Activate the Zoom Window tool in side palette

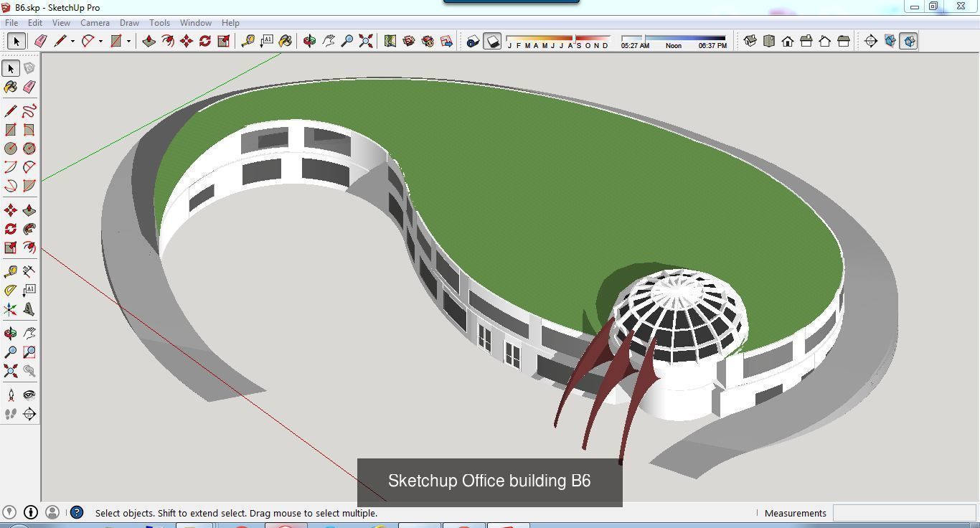(29, 352)
